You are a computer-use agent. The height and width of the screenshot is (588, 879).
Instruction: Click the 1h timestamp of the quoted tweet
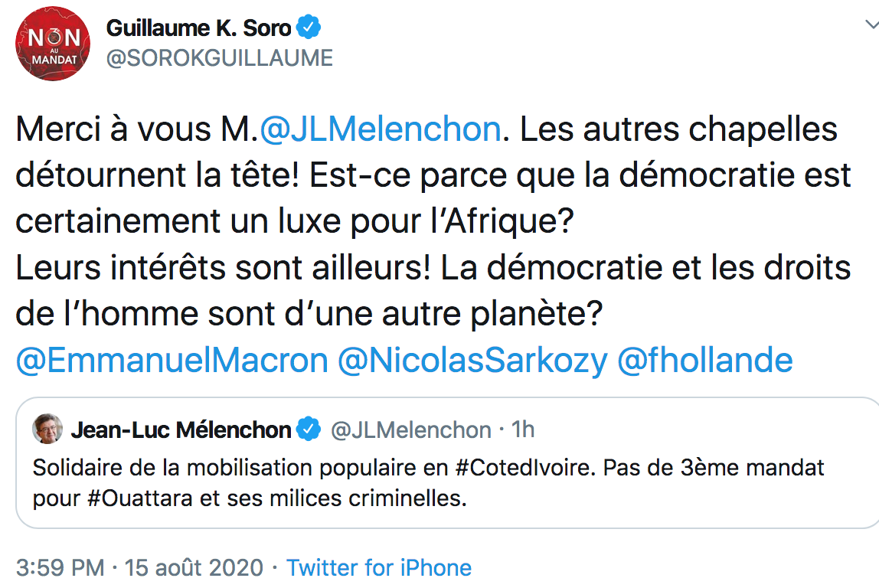click(523, 430)
